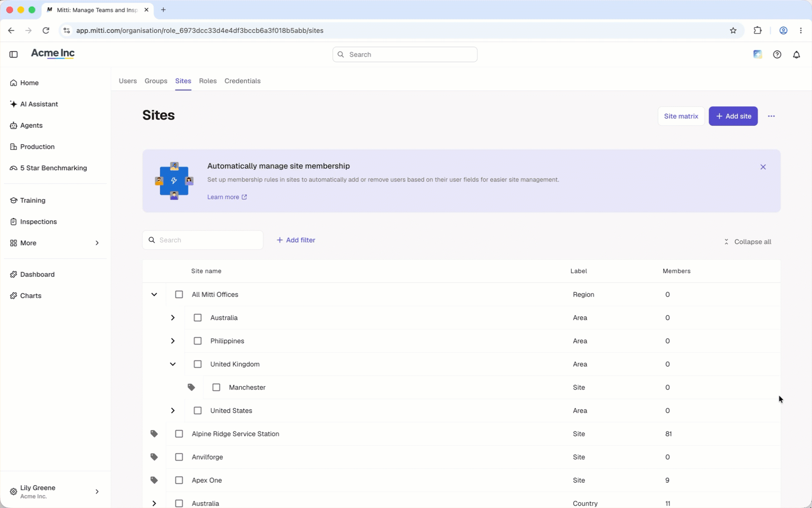The image size is (812, 508).
Task: Click the tag icon beside Manchester
Action: (x=191, y=388)
